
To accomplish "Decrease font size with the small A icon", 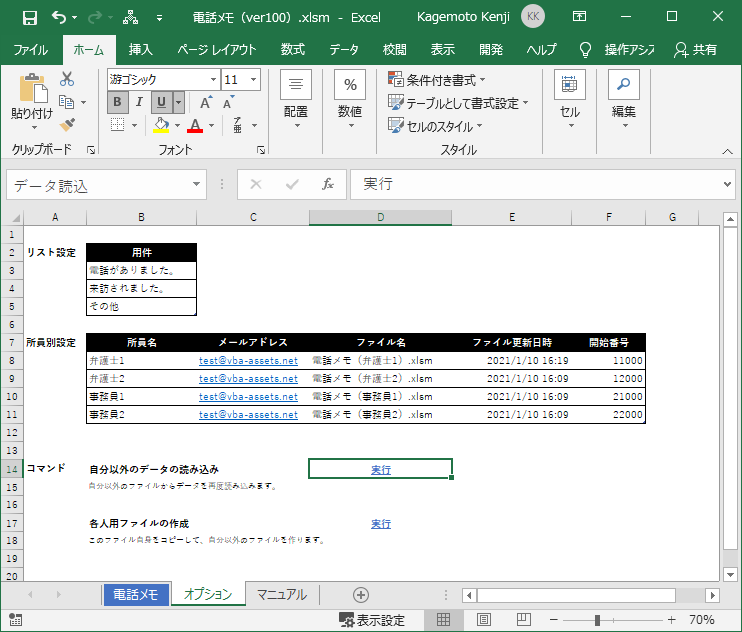I will click(x=229, y=102).
